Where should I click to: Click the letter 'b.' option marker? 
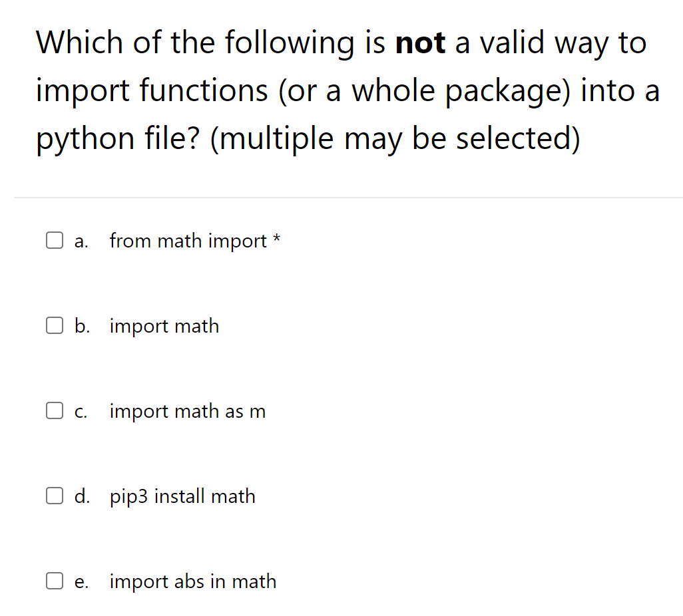[83, 326]
